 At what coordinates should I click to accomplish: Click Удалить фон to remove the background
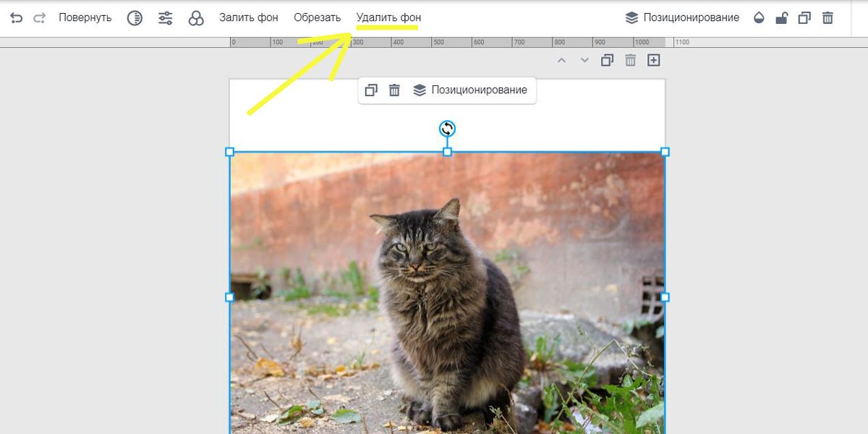tap(388, 17)
